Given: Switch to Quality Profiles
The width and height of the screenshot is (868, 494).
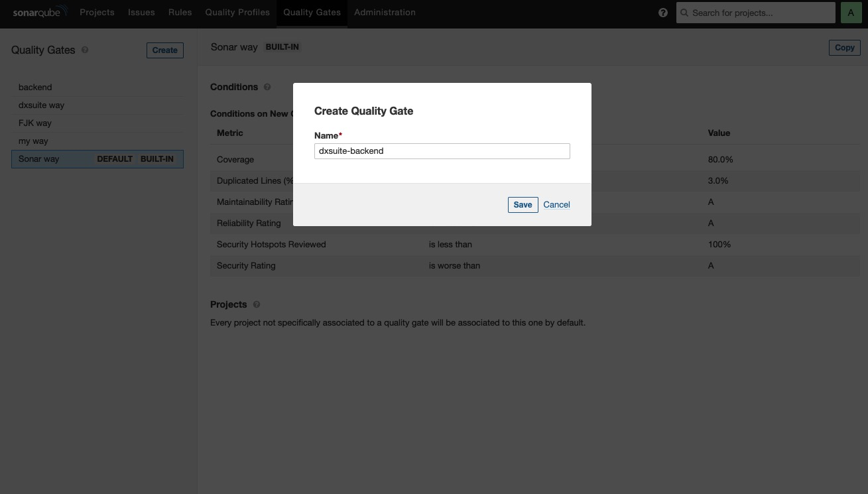Looking at the screenshot, I should [237, 12].
